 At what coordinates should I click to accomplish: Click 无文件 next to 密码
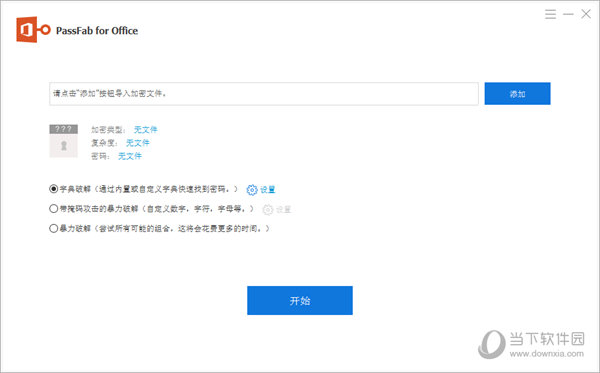130,156
